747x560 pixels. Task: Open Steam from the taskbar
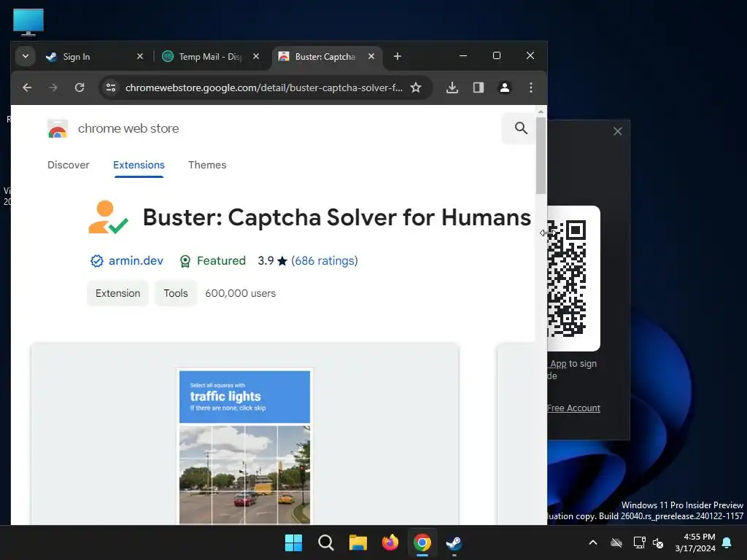[x=454, y=542]
